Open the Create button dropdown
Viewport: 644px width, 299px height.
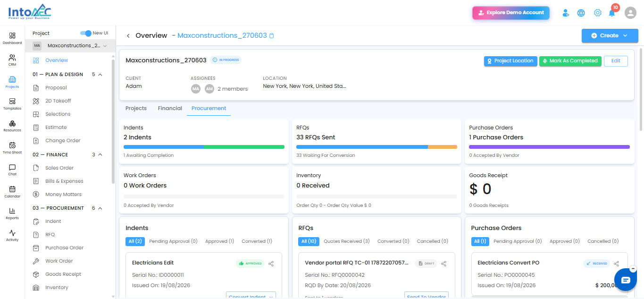point(610,35)
